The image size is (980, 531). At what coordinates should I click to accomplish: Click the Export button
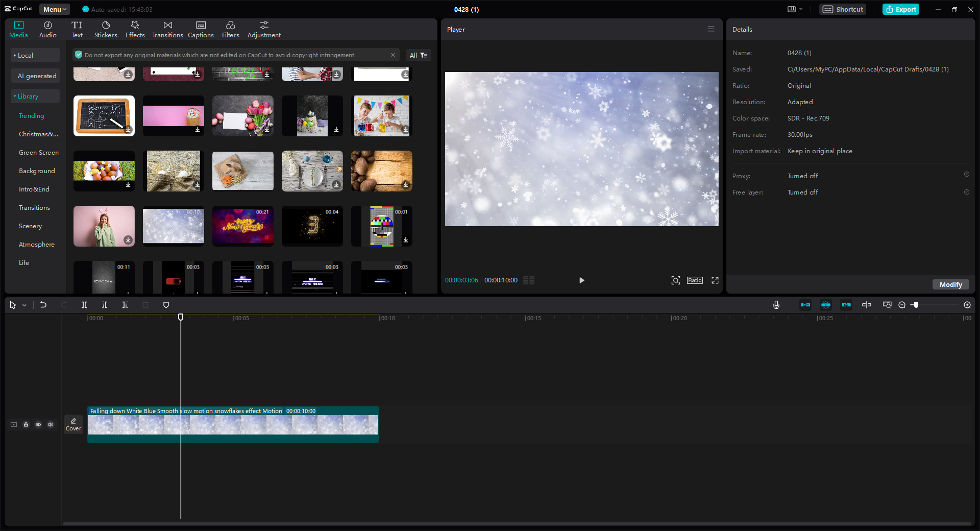click(x=900, y=9)
